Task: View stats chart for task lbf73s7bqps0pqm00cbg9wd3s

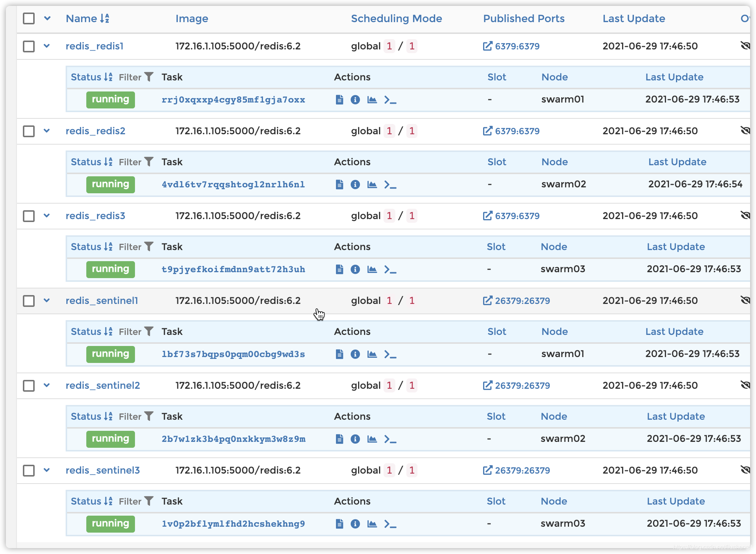Action: click(x=372, y=354)
